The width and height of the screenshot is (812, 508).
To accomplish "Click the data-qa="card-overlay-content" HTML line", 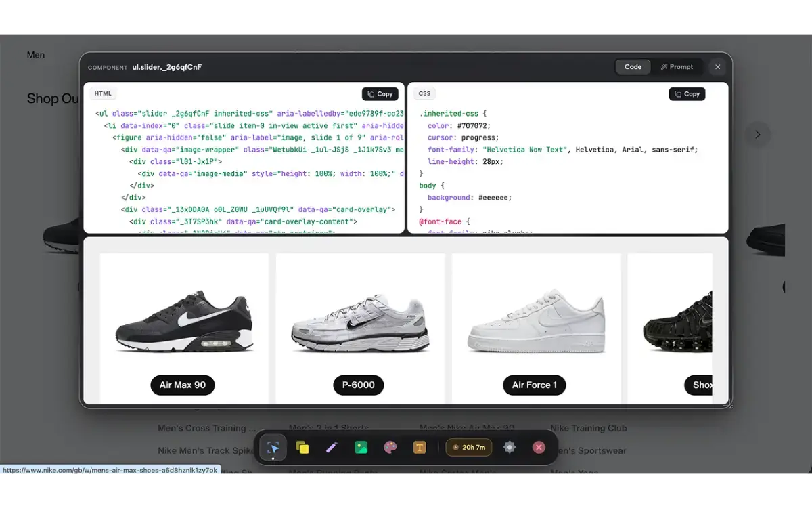I will [243, 221].
